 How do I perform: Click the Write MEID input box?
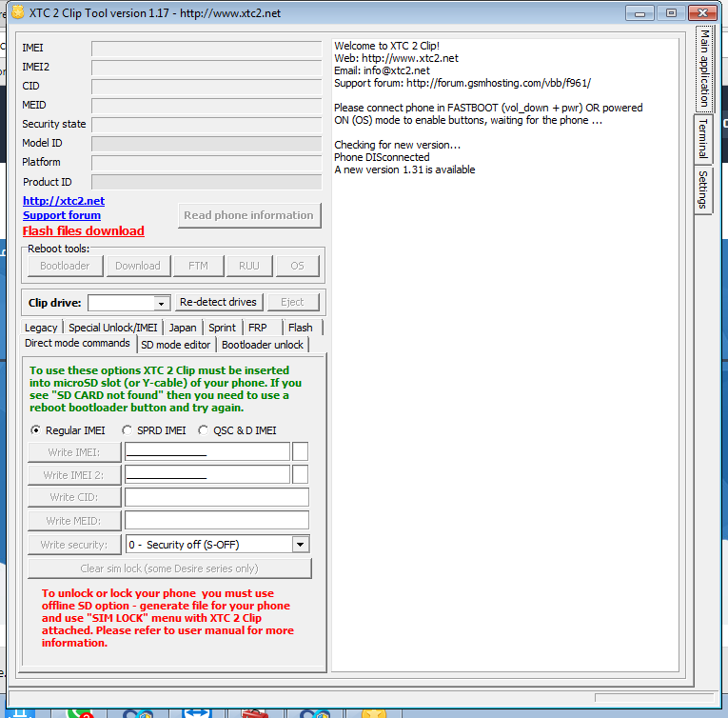click(x=217, y=520)
